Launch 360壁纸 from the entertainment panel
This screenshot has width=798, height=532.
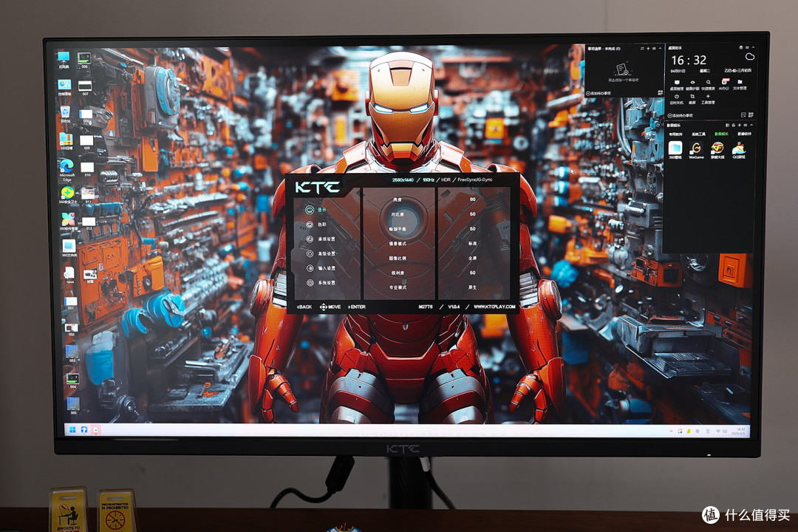pos(675,150)
